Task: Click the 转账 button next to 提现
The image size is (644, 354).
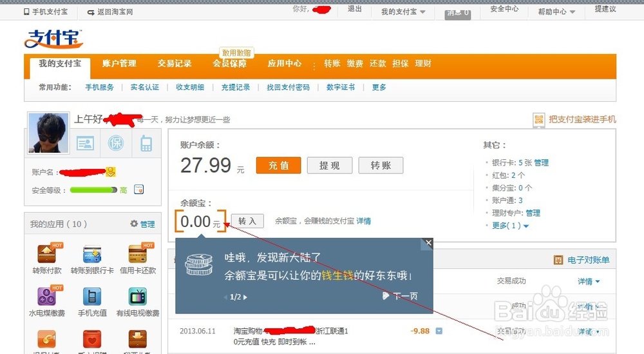Action: 381,165
